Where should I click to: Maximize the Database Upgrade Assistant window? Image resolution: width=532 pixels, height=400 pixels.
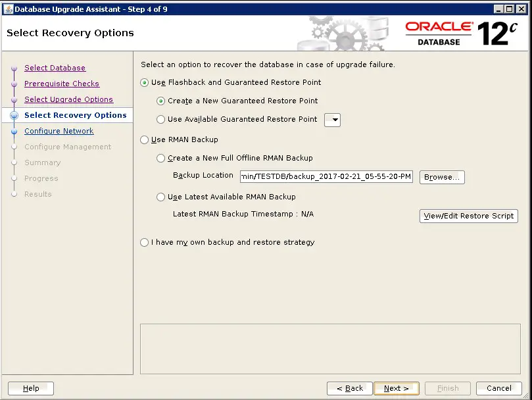point(510,9)
